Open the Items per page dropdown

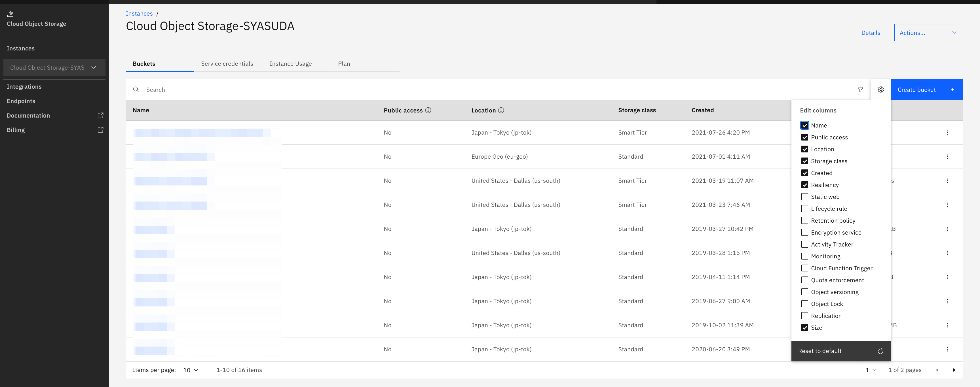pyautogui.click(x=191, y=370)
